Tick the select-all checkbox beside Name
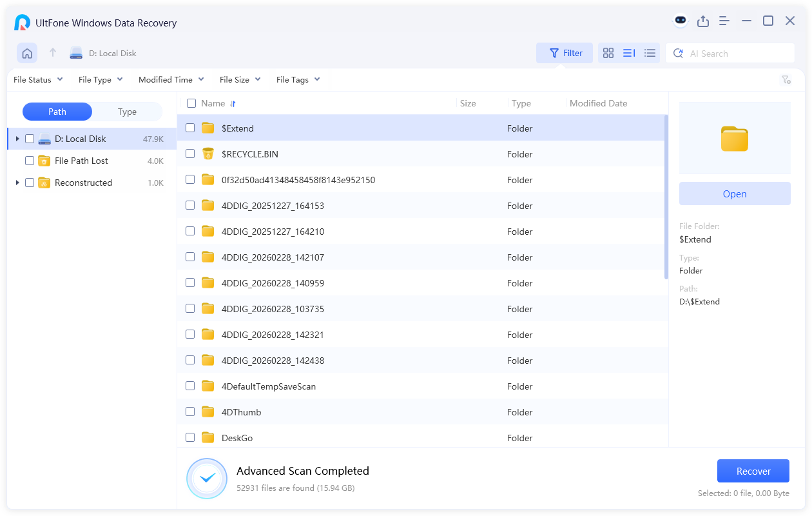 pos(191,103)
